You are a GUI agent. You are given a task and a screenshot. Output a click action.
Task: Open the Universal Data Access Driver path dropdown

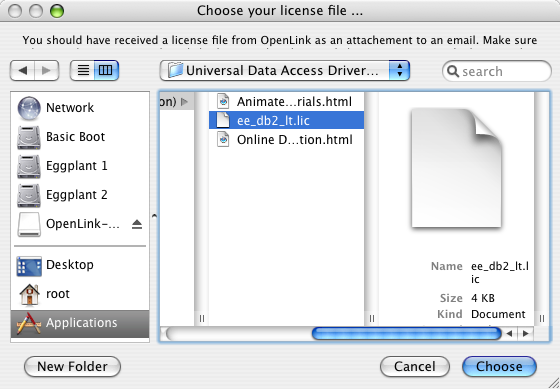pyautogui.click(x=285, y=70)
